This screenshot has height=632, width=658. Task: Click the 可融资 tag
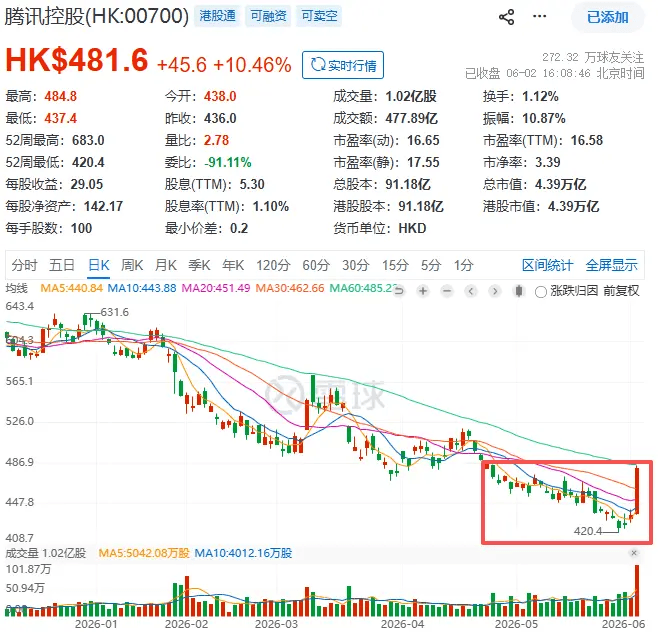[268, 16]
